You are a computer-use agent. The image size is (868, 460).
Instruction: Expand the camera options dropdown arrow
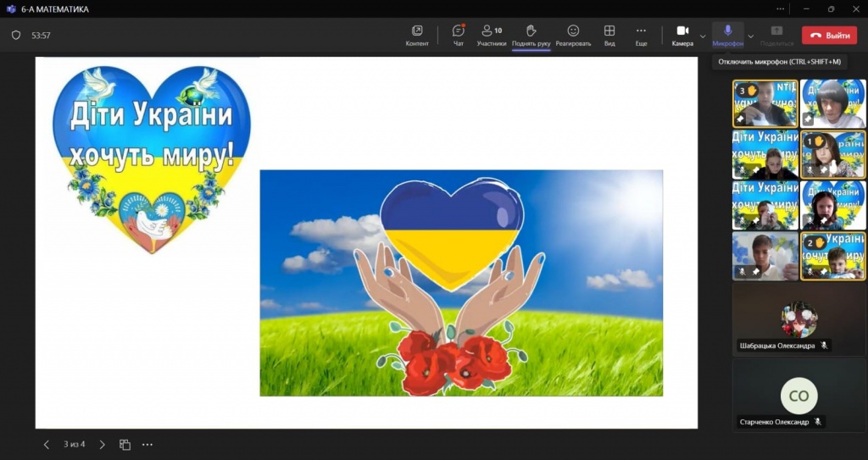pyautogui.click(x=703, y=36)
